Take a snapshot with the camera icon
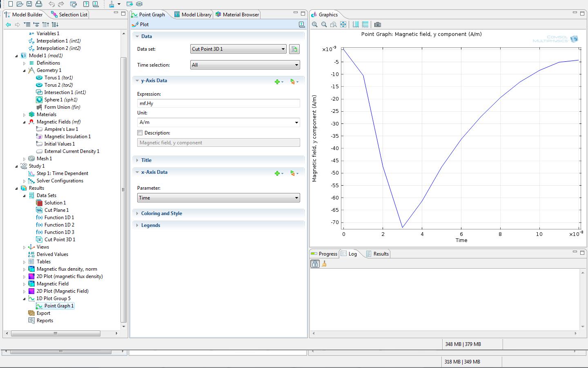This screenshot has width=588, height=368. [x=377, y=25]
